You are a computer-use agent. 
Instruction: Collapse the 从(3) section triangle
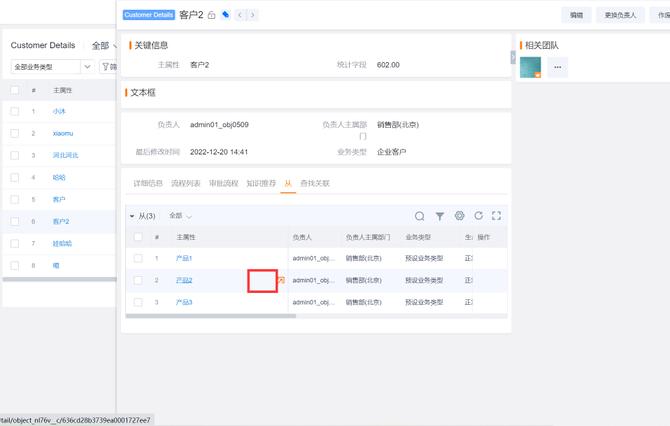coord(132,216)
